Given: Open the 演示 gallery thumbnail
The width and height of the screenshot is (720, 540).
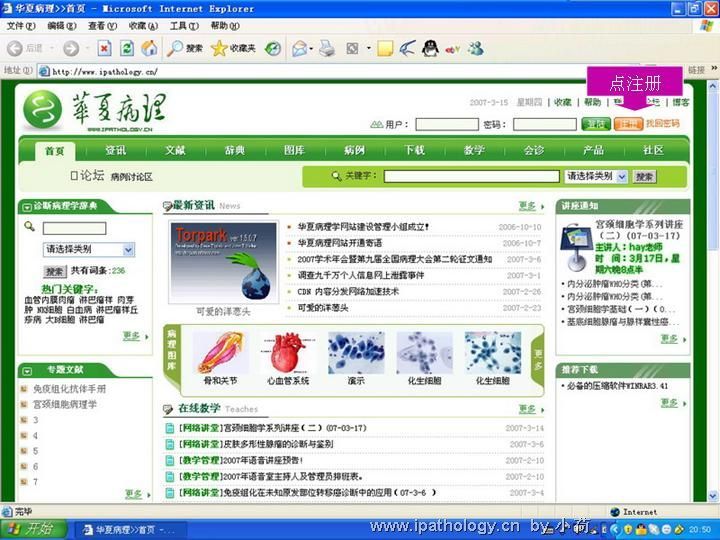Looking at the screenshot, I should point(356,353).
